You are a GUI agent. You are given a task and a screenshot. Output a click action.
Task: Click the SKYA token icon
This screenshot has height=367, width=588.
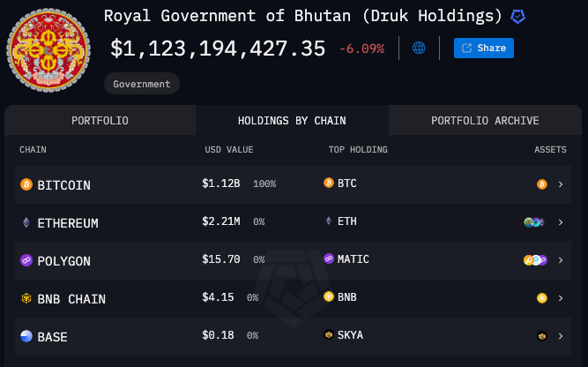[329, 335]
